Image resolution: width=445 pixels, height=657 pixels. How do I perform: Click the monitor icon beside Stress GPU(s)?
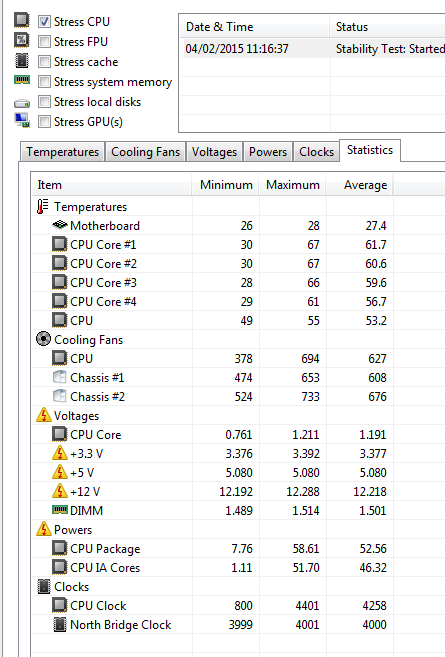[22, 121]
